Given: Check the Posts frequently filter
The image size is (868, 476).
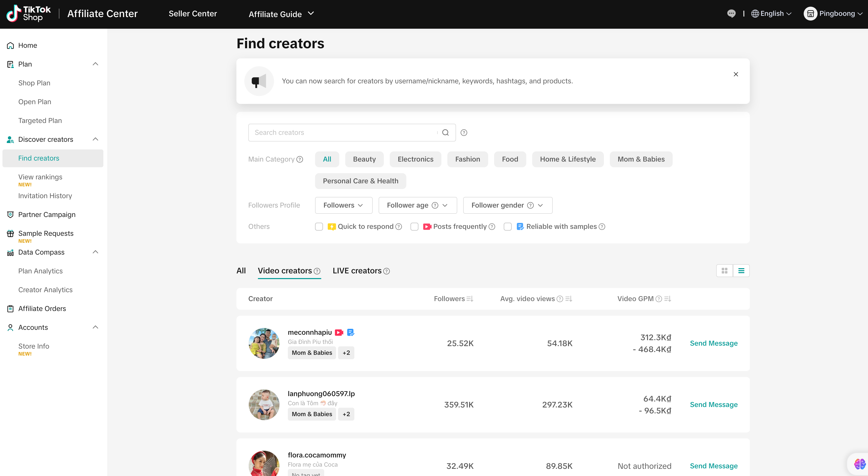Looking at the screenshot, I should [414, 227].
